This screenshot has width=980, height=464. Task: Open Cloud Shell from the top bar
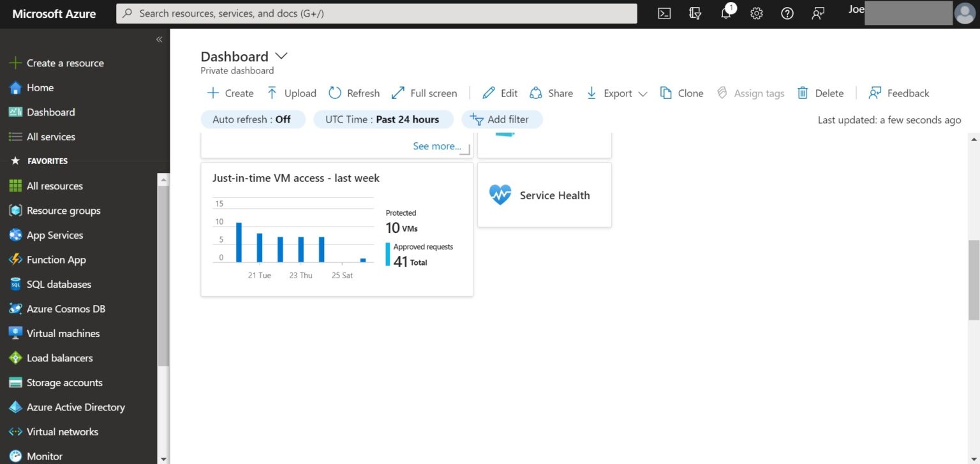point(664,13)
